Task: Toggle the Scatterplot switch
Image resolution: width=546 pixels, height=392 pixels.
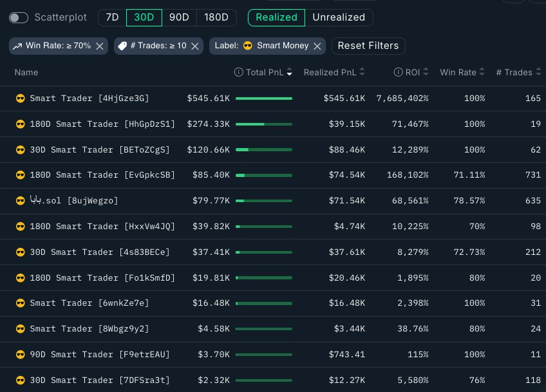Action: pos(19,17)
